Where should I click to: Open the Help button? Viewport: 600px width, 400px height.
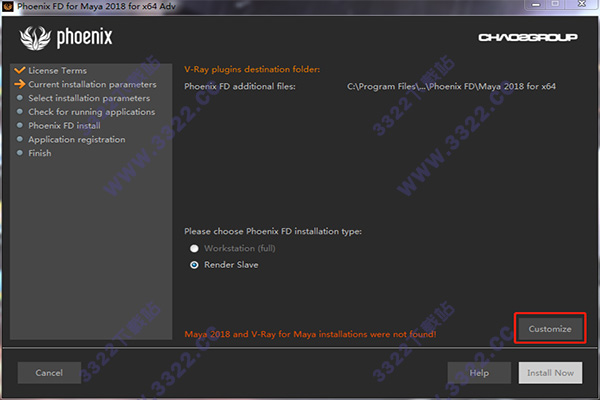pos(479,372)
